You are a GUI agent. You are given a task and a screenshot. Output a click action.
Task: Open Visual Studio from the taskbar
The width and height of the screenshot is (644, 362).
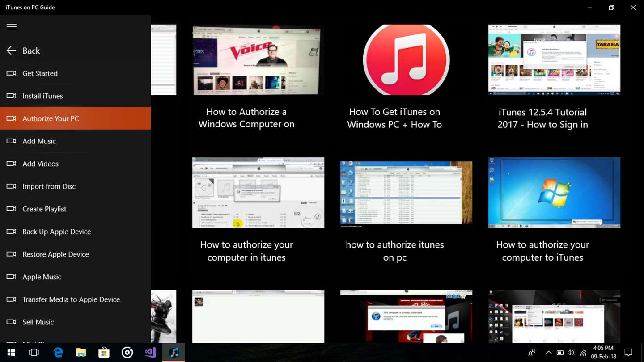150,353
